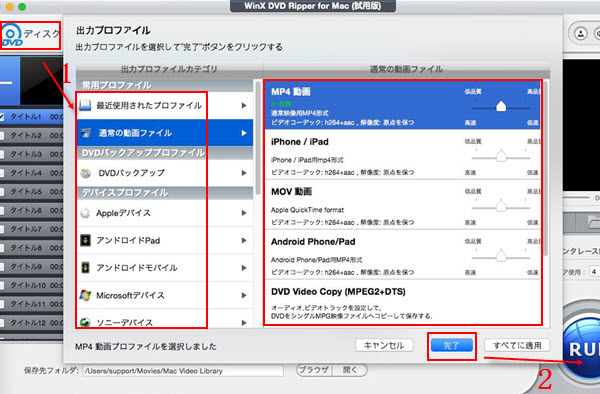Adjust iPhone / iPad quality slider
The height and width of the screenshot is (394, 600).
point(501,156)
